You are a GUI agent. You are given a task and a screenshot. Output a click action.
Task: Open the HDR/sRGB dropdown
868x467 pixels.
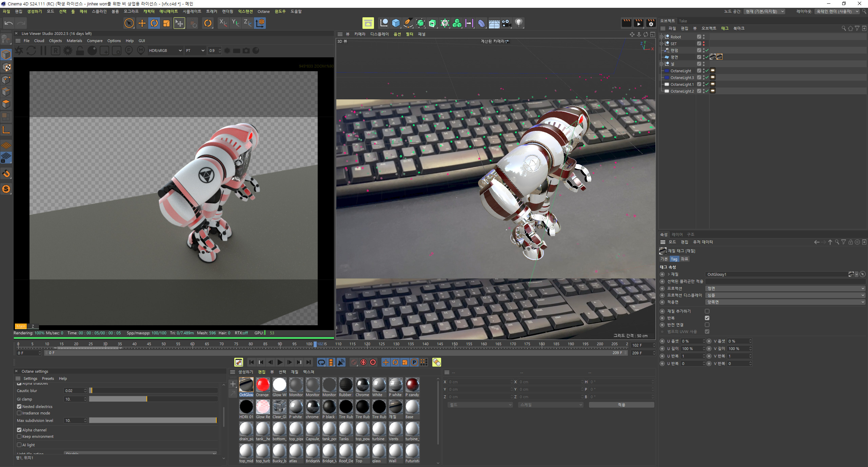click(165, 51)
